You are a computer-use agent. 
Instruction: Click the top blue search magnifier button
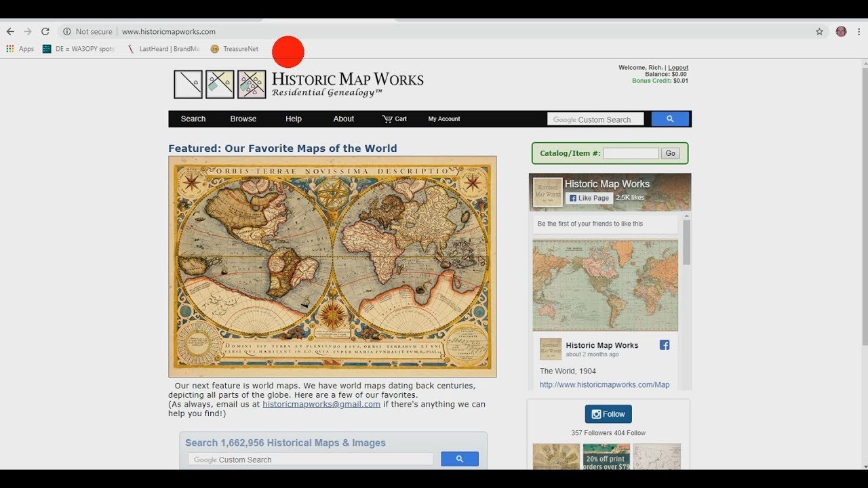pyautogui.click(x=670, y=119)
